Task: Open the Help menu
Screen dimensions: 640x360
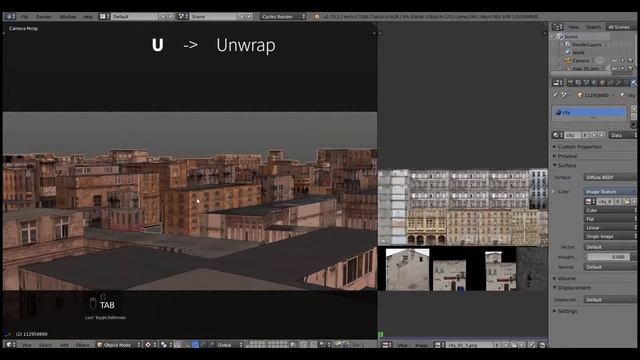Action: pyautogui.click(x=87, y=17)
